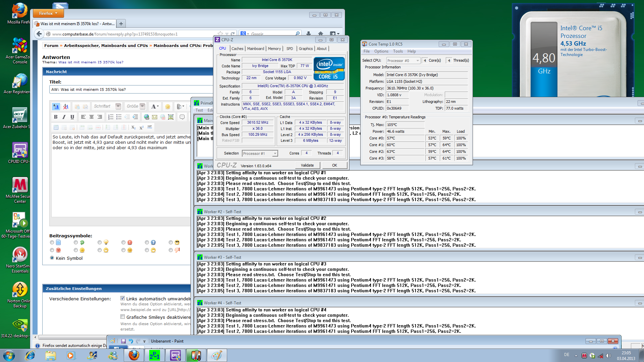Viewport: 644px width, 362px height.
Task: Switch to the Mainboard tab in CPU-Z
Action: point(256,49)
